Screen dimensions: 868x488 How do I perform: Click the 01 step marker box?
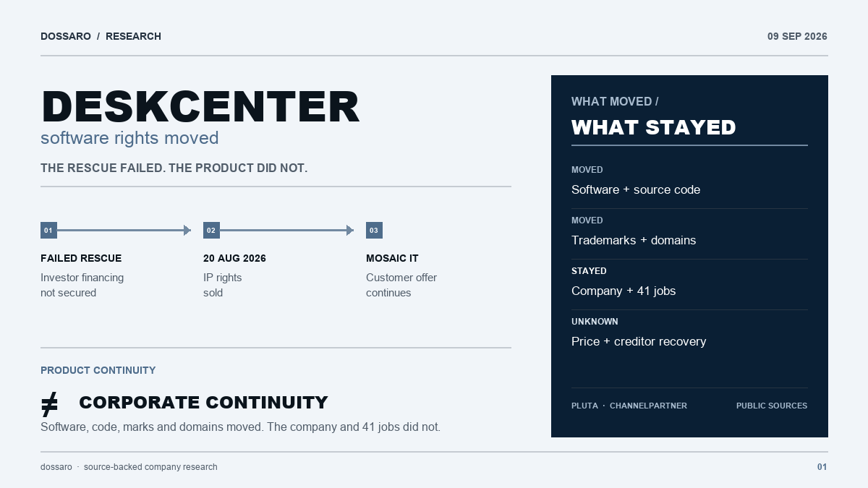pyautogui.click(x=48, y=231)
